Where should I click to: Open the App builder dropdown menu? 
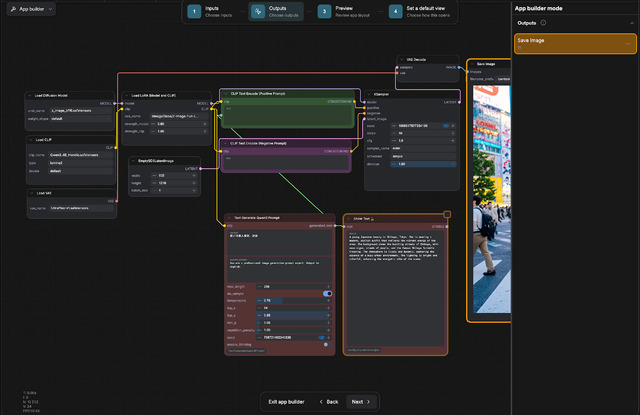(30, 8)
